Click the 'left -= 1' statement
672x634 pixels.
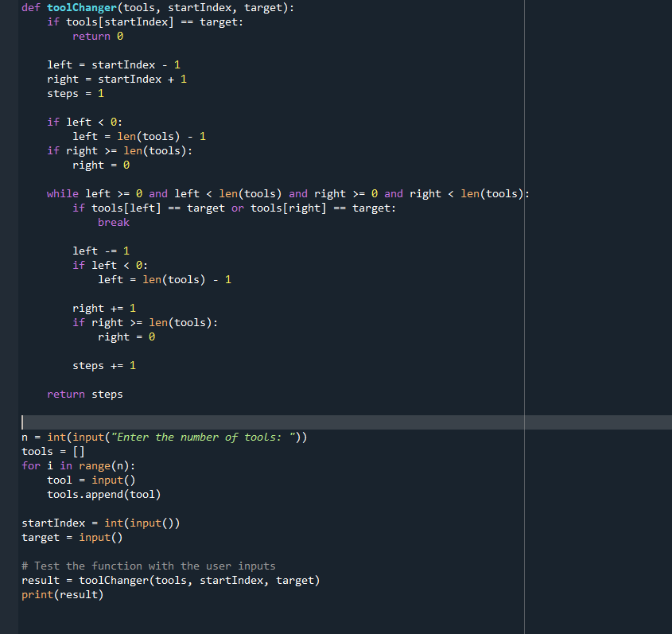[x=101, y=251]
